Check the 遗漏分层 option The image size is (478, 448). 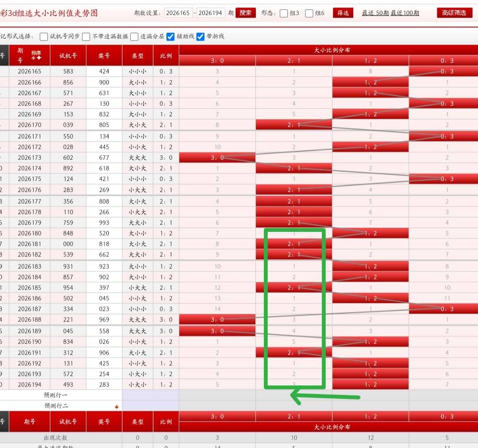tap(134, 37)
